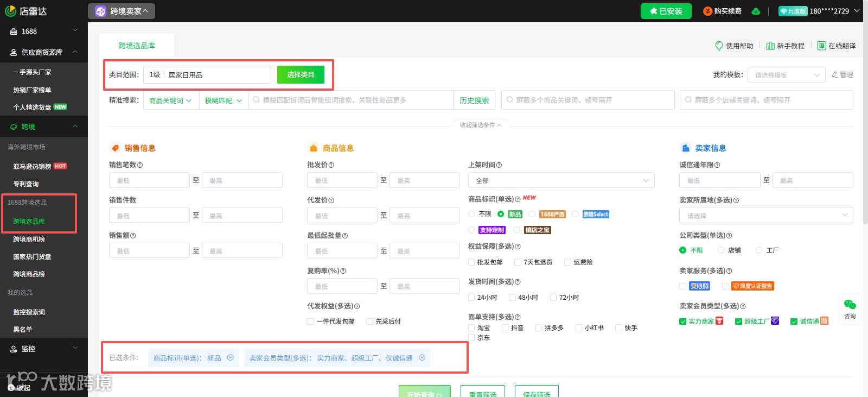Click the 代发价 help question icon

point(331,200)
